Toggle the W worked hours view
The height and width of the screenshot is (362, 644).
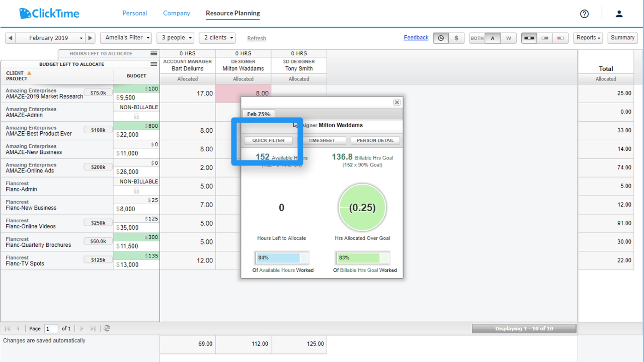pyautogui.click(x=508, y=38)
